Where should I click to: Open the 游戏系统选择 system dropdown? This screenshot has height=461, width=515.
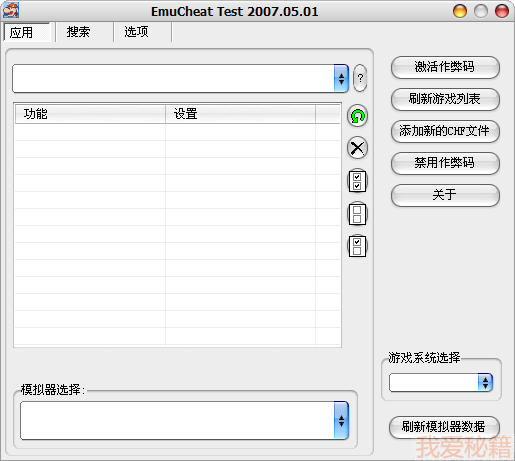coord(485,383)
